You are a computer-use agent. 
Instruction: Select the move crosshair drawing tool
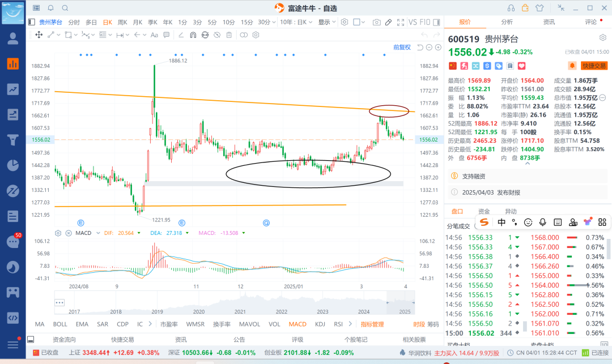coord(39,35)
